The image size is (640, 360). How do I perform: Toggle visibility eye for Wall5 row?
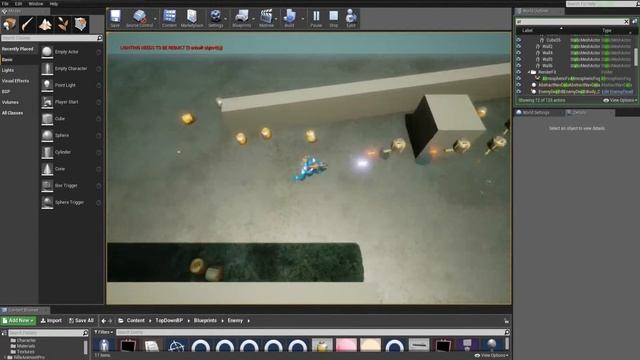(x=518, y=59)
